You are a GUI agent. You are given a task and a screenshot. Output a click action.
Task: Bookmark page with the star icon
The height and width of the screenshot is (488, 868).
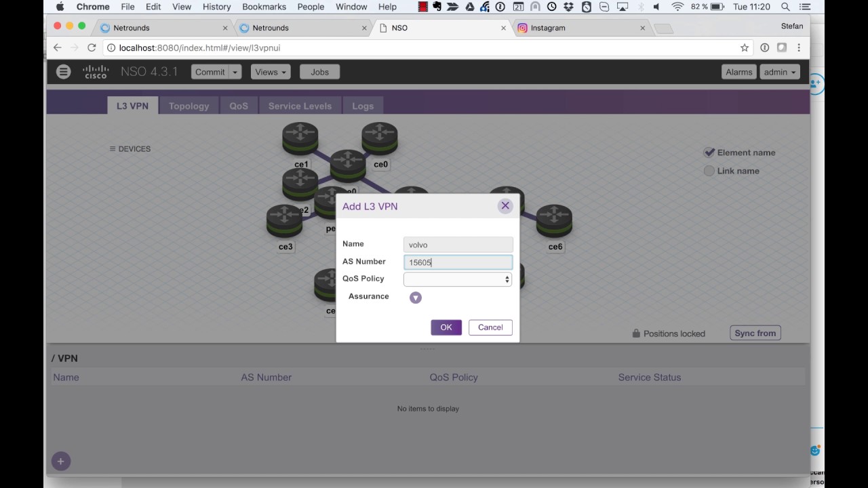tap(745, 47)
